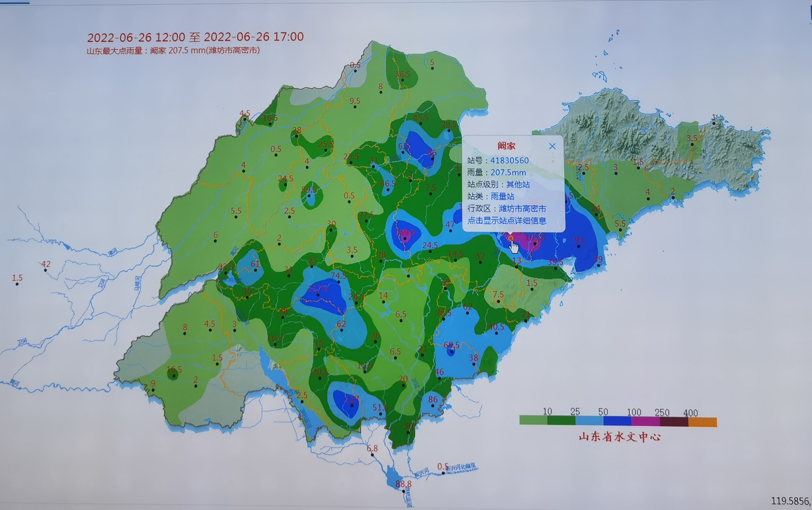Viewport: 812px width, 510px height.
Task: Click the light green 10mm legend swatch
Action: [534, 420]
